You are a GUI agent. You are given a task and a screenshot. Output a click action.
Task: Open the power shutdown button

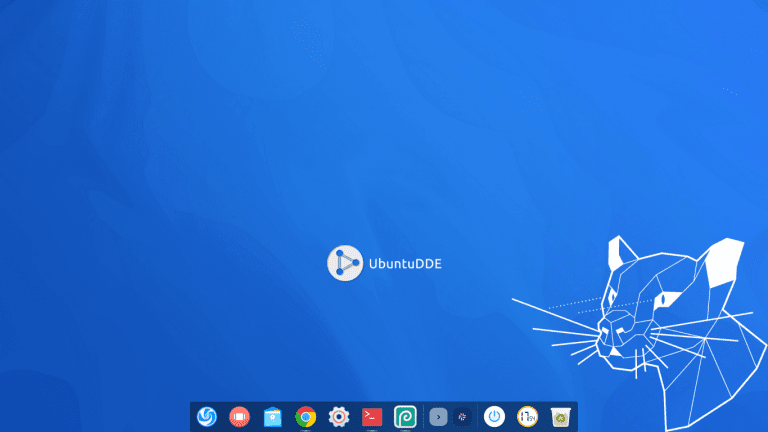(494, 417)
